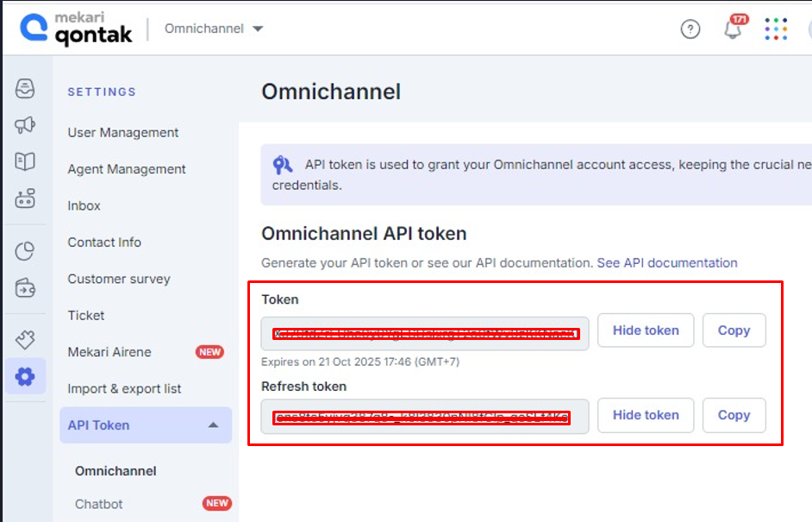Click Hide token next to Refresh token

click(x=646, y=415)
